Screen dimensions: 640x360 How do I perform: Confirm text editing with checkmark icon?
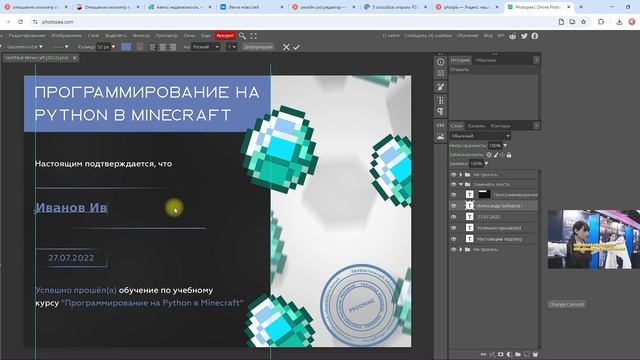[296, 47]
